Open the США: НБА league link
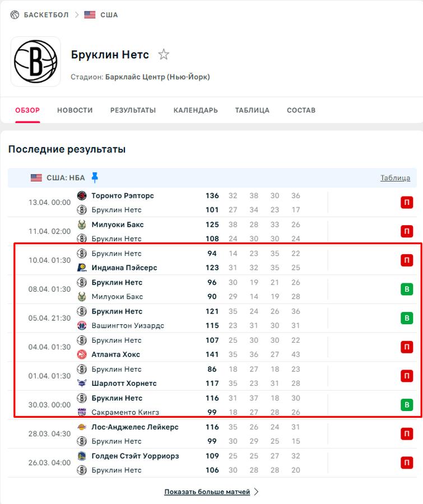This screenshot has width=423, height=504. click(66, 178)
